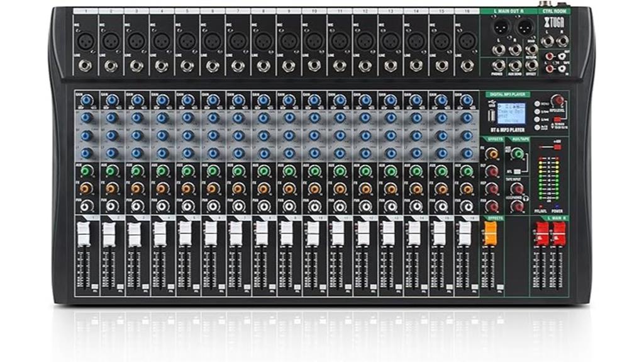Click the orange FX knob in the Effects section
The width and height of the screenshot is (644, 362).
(492, 154)
